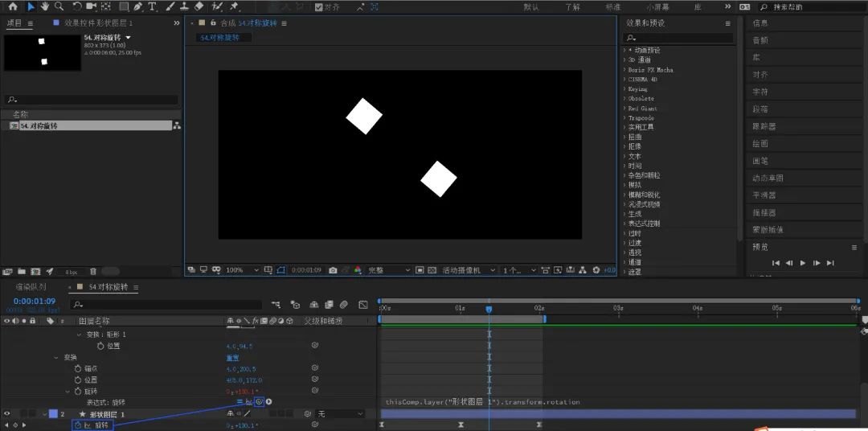The image size is (868, 431).
Task: Select the Rotation tool
Action: (77, 6)
